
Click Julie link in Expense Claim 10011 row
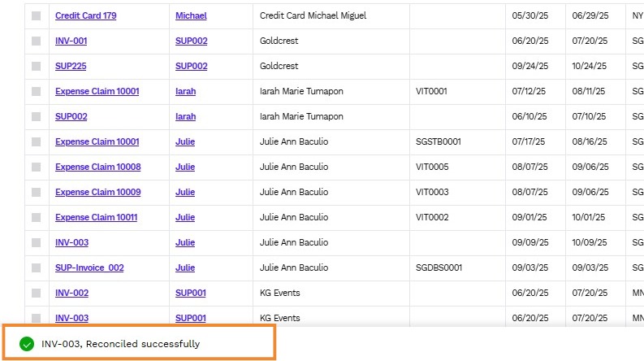pyautogui.click(x=185, y=217)
